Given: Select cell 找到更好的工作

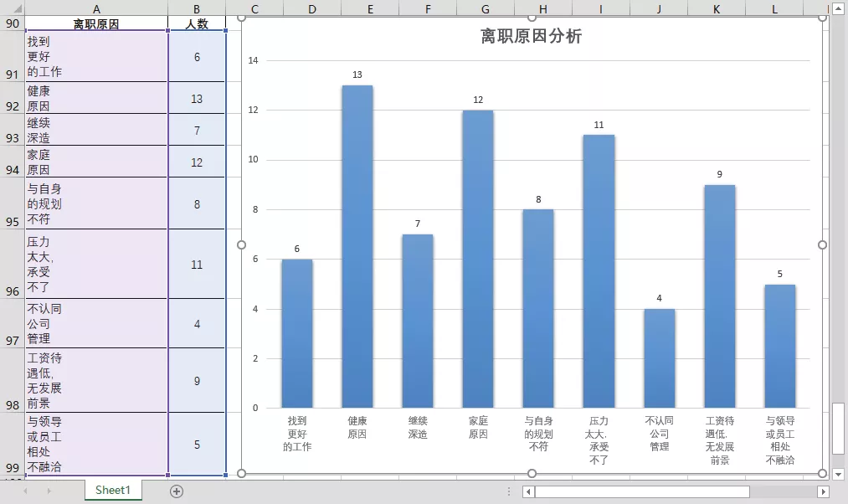Looking at the screenshot, I should [96, 56].
